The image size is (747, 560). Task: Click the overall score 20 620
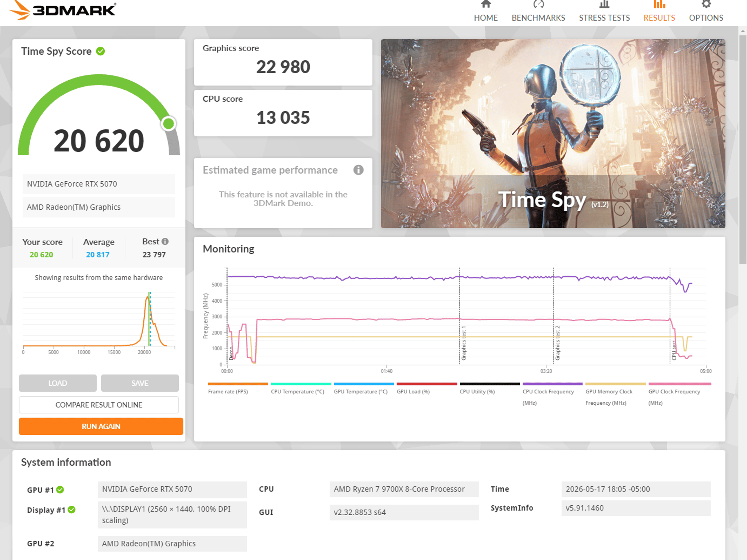coord(99,141)
